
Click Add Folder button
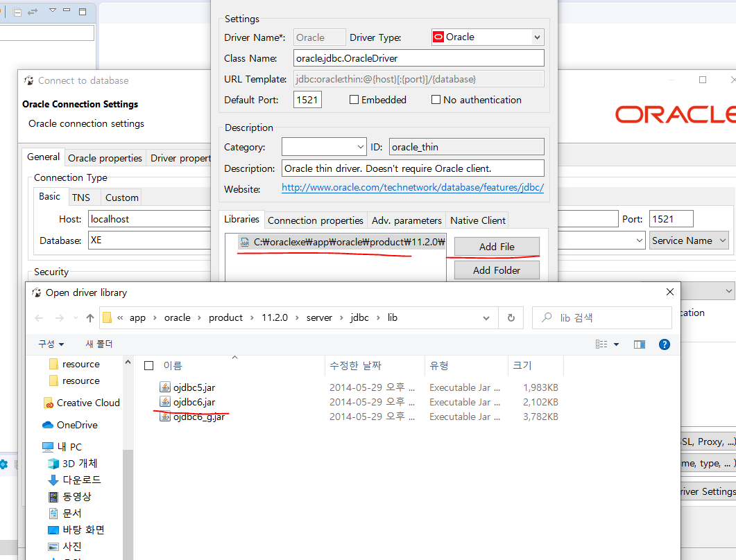(497, 270)
